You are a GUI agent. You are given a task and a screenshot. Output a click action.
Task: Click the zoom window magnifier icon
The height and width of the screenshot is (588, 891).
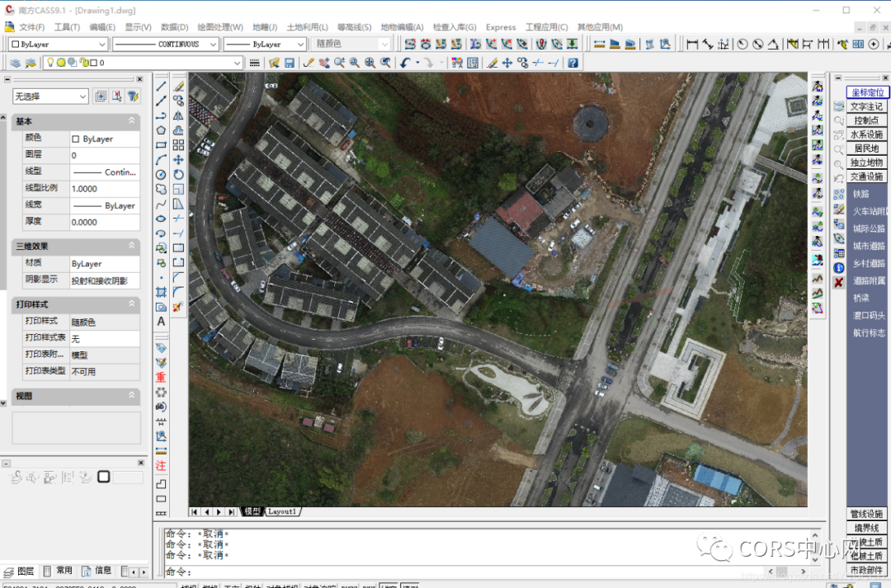[x=355, y=63]
